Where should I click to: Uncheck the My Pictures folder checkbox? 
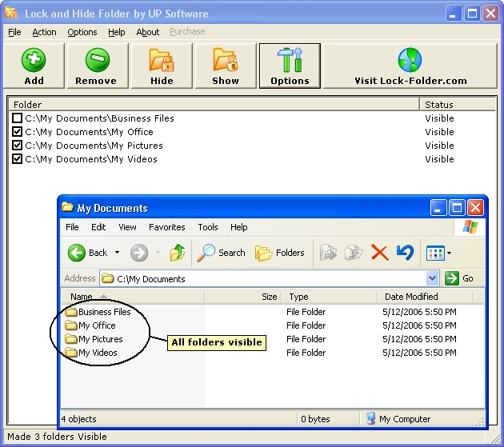tap(17, 146)
